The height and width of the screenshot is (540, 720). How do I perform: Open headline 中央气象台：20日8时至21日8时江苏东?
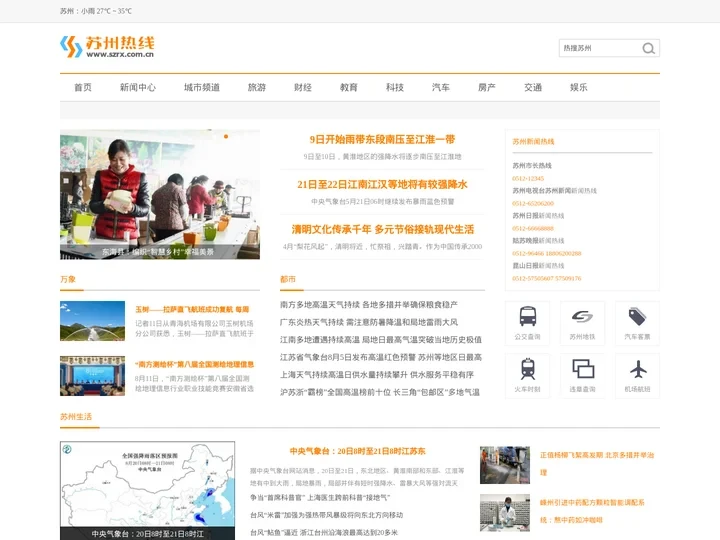click(357, 451)
